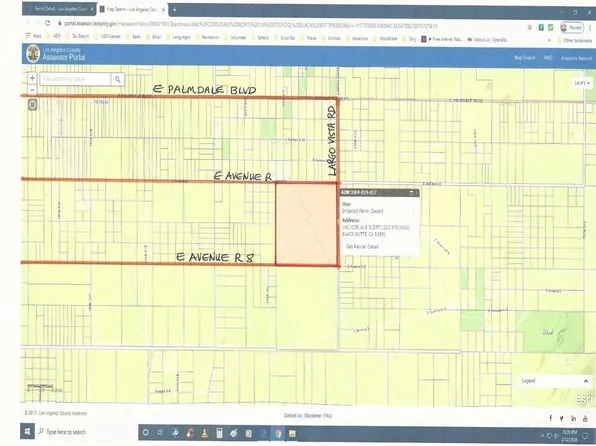Expand the Layers dropdown on the map
This screenshot has width=596, height=446.
pos(582,83)
